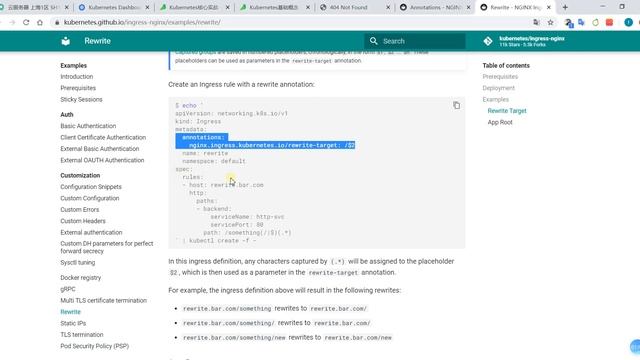This screenshot has width=640, height=360.
Task: Click the translate page icon in address bar
Action: pos(536,22)
